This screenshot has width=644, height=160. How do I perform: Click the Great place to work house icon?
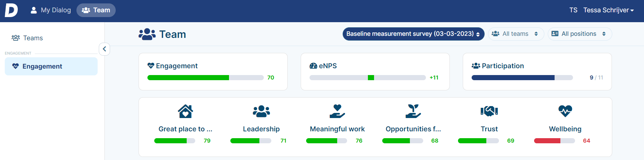tap(185, 111)
